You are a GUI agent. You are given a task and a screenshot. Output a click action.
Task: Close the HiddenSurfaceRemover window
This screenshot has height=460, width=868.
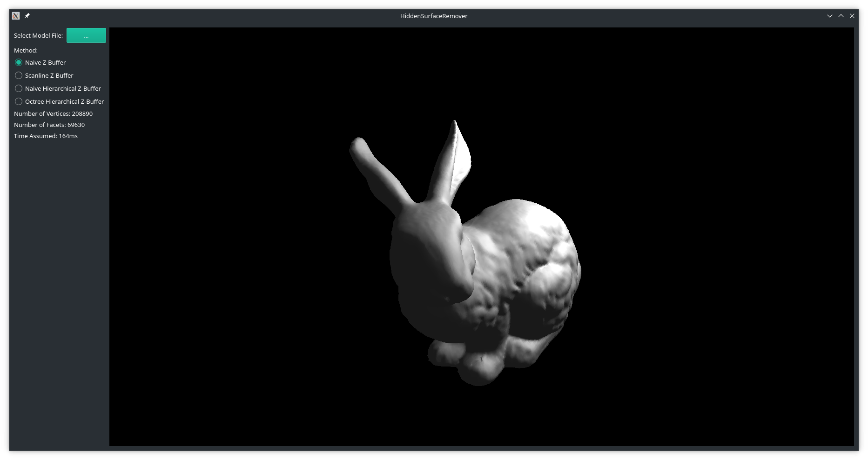pyautogui.click(x=852, y=16)
